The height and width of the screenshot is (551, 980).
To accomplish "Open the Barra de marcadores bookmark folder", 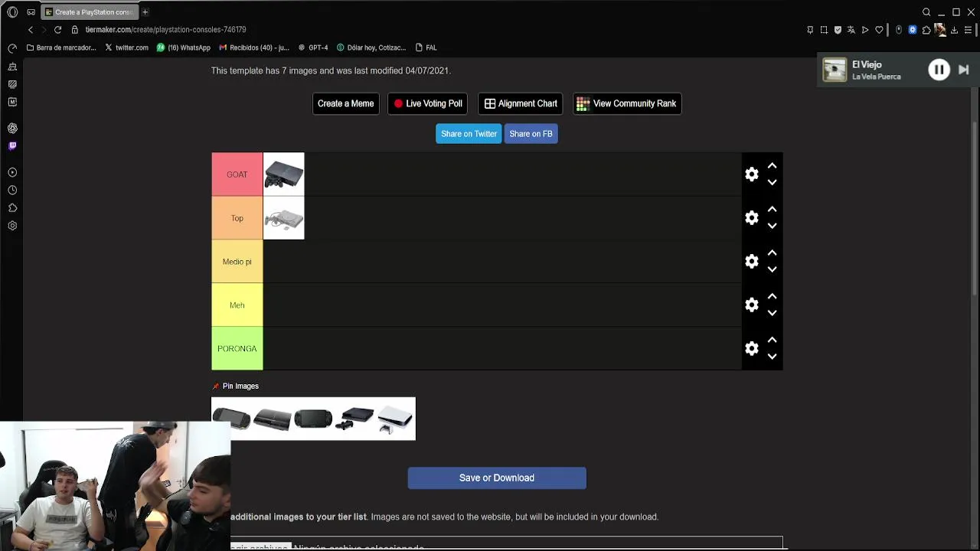I will pyautogui.click(x=61, y=47).
